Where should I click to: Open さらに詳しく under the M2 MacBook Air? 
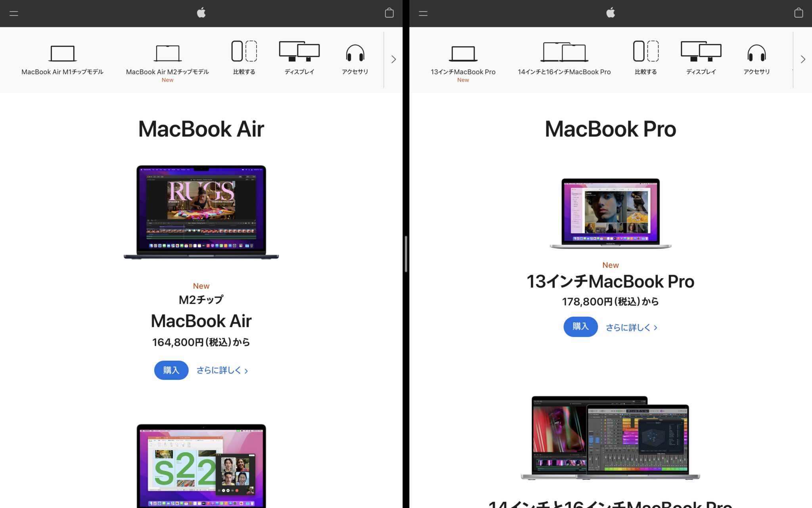[222, 370]
